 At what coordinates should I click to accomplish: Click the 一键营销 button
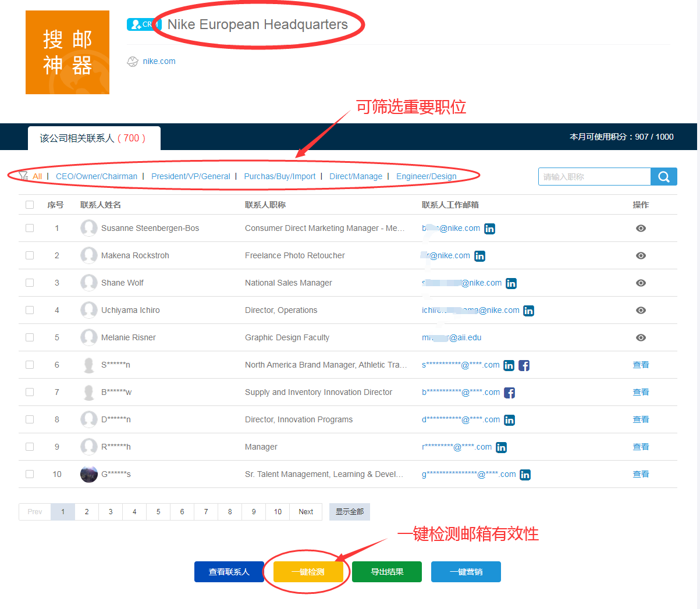[x=466, y=572]
